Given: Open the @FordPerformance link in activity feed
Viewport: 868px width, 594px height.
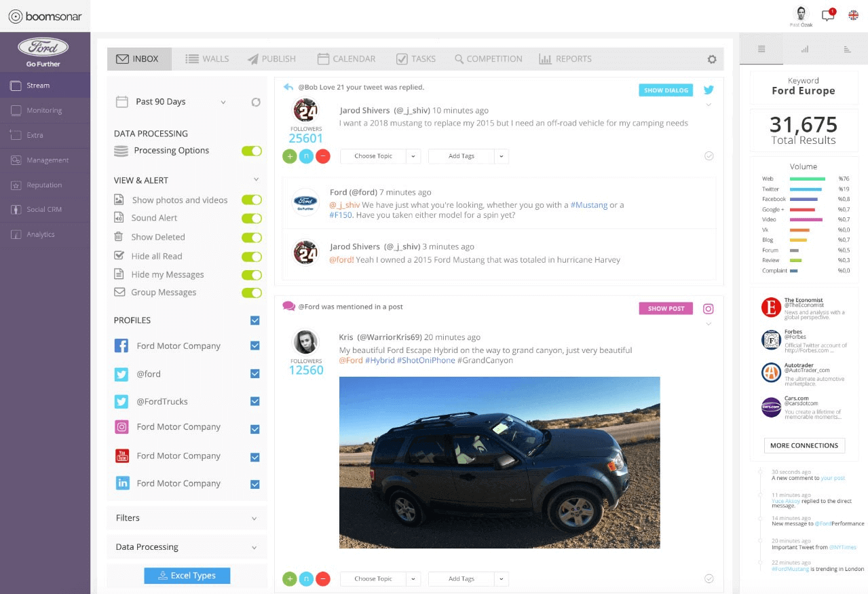Looking at the screenshot, I should pos(839,523).
